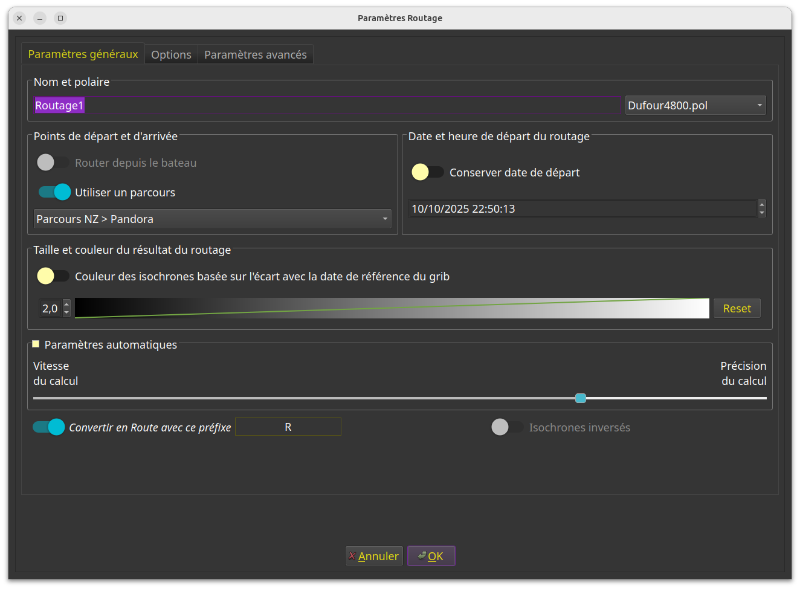Increase departure date with up arrow
This screenshot has width=800, height=589.
[762, 204]
